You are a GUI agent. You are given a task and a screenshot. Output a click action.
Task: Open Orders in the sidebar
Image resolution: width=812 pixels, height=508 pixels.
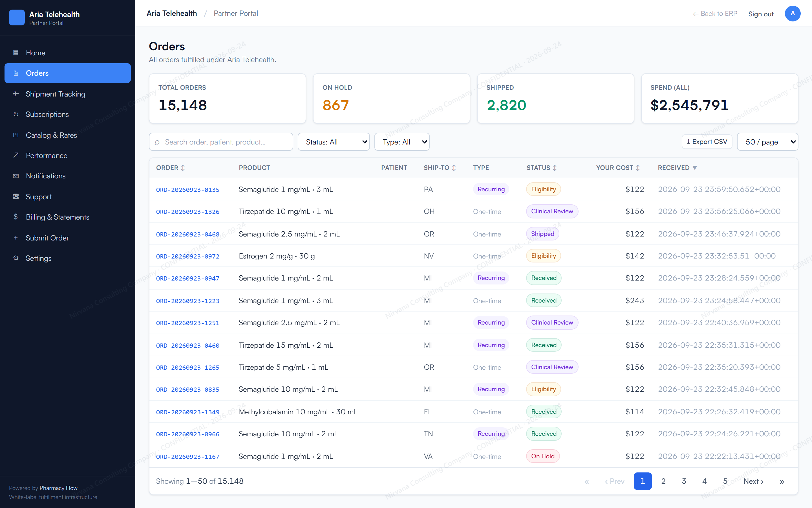[x=67, y=73]
